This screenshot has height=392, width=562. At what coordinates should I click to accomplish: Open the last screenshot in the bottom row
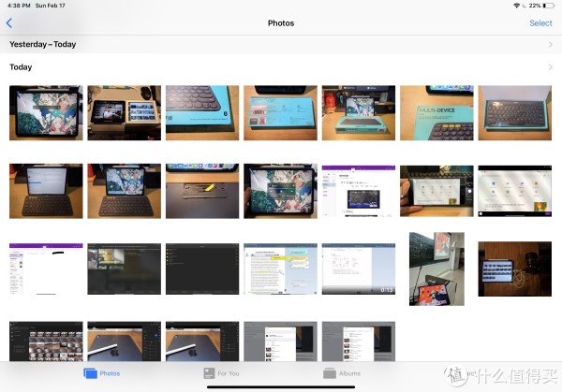pos(358,341)
